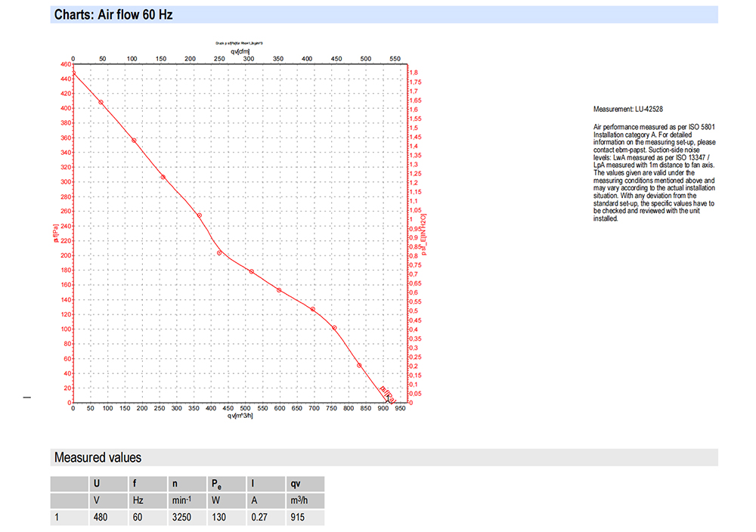Select the frequency value '60' in table row
Image resolution: width=756 pixels, height=532 pixels.
click(x=138, y=517)
